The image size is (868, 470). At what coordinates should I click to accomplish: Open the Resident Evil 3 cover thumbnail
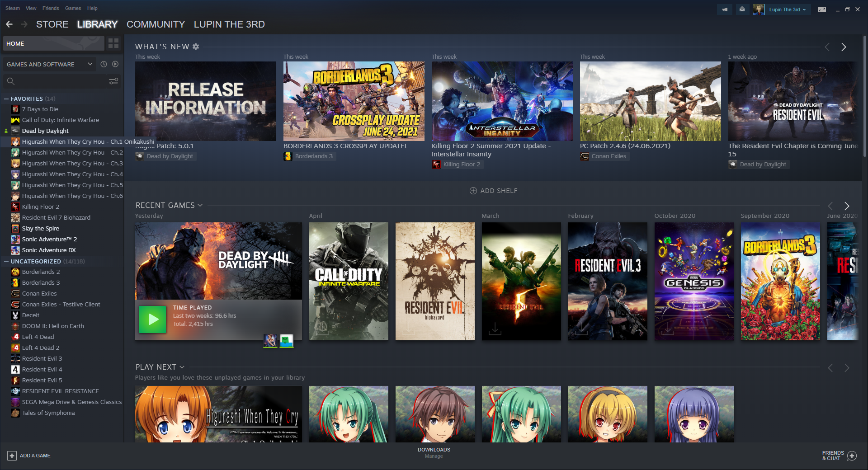point(608,281)
